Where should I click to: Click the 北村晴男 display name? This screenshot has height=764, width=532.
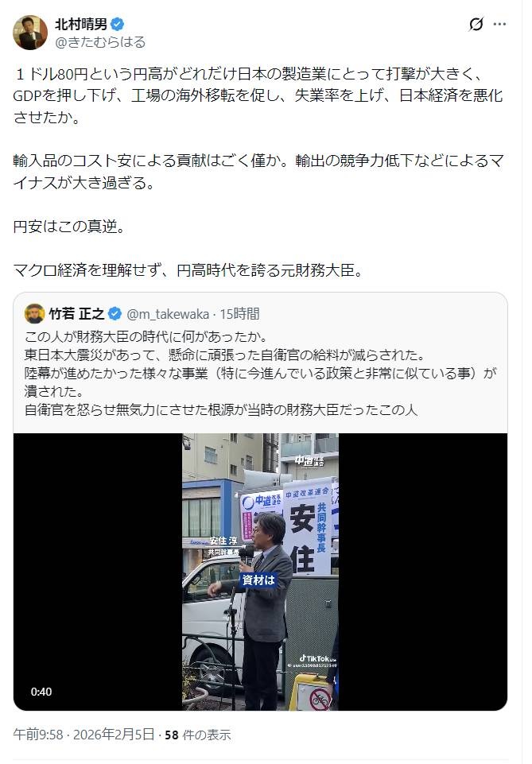[x=81, y=24]
